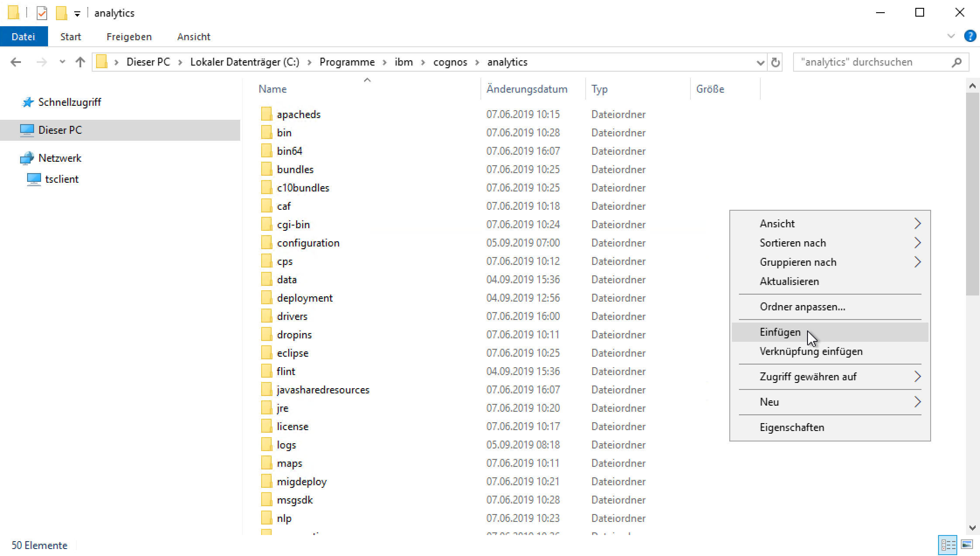Viewport: 980px width, 556px height.
Task: Click New folder icon in title bar
Action: click(62, 13)
